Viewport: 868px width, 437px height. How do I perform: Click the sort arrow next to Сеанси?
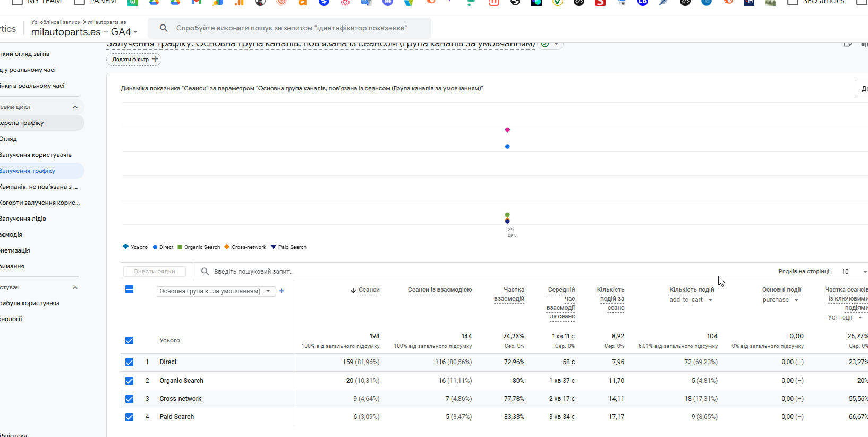(353, 290)
